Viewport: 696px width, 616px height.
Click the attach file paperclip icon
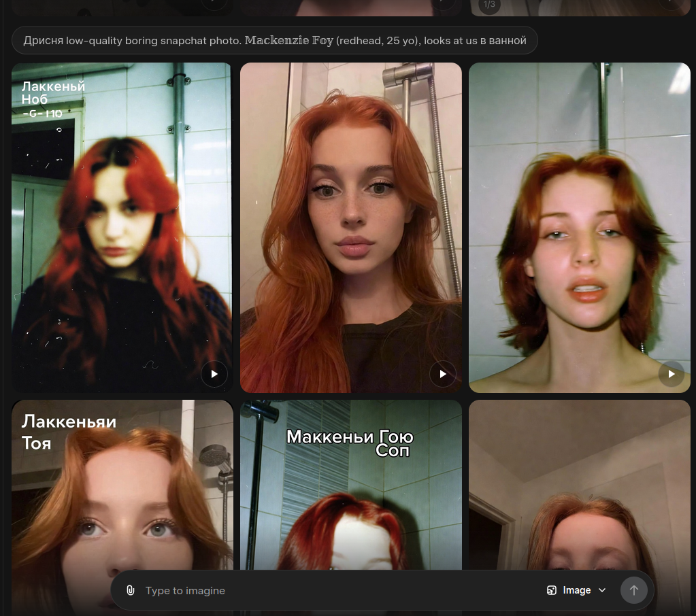click(x=130, y=590)
